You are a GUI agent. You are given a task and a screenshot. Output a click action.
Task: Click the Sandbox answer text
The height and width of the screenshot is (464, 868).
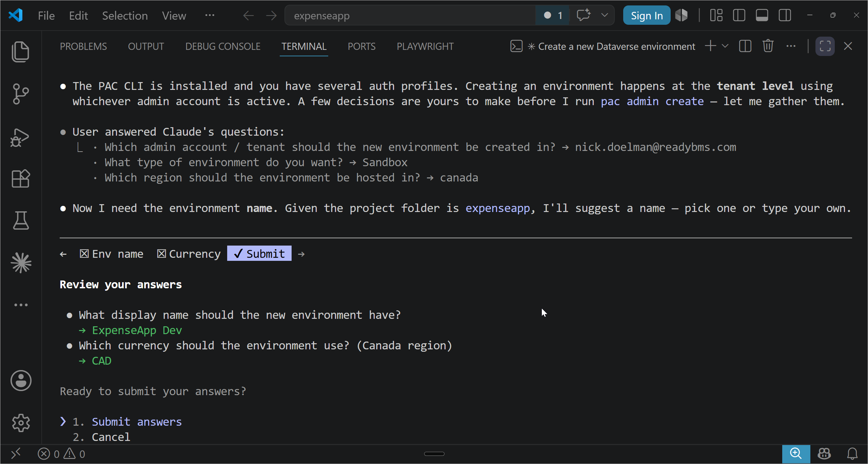pos(385,162)
